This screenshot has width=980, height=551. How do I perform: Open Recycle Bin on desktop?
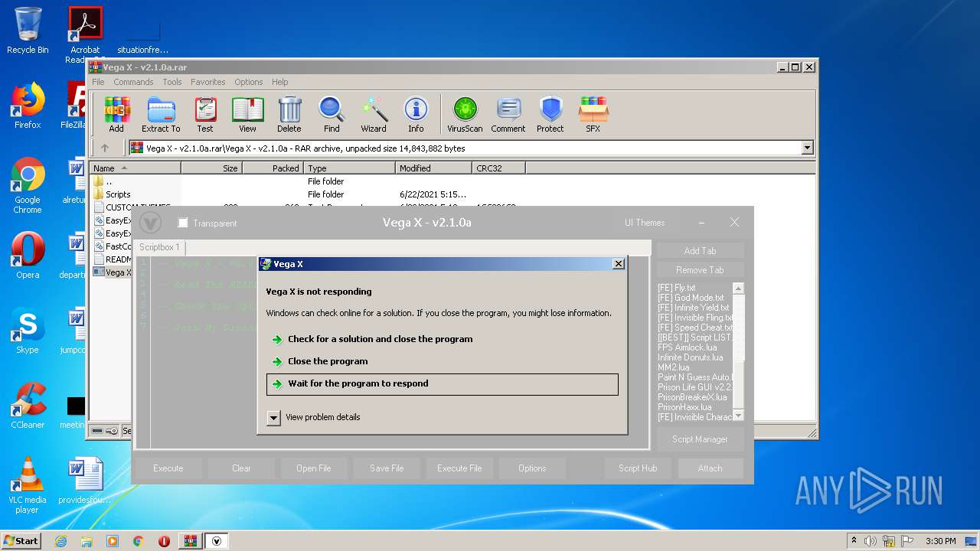coord(28,31)
